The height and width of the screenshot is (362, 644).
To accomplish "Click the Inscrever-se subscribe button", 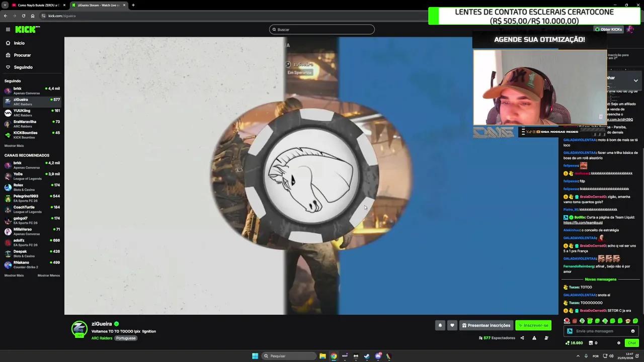I will pyautogui.click(x=533, y=325).
